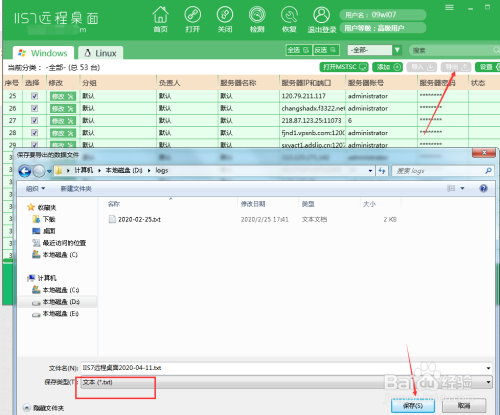This screenshot has height=415, width=500.
Task: Click Back arrow in save dialog
Action: 25,171
